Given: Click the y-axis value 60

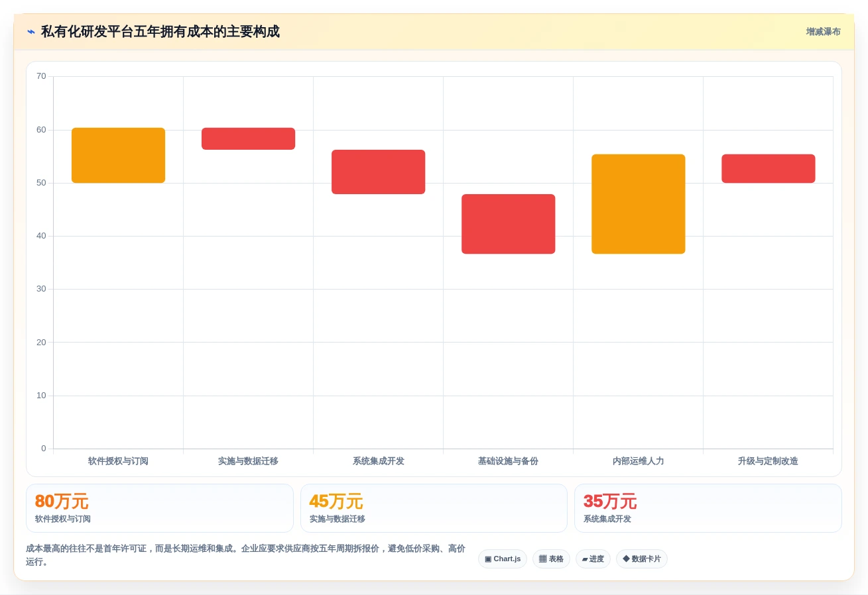Looking at the screenshot, I should [41, 130].
